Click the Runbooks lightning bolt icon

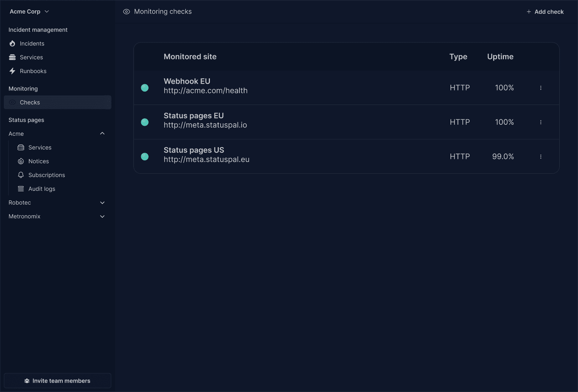coord(12,71)
